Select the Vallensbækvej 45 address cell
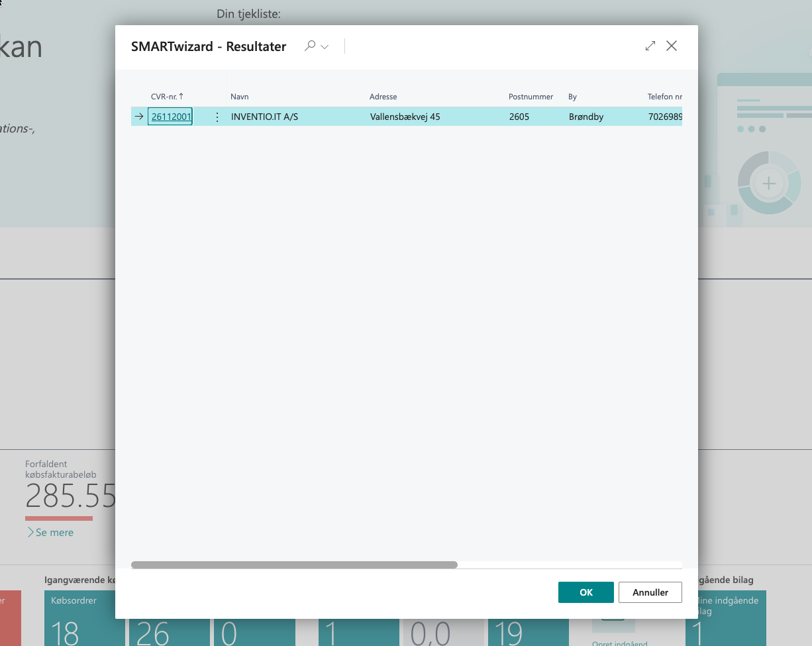The width and height of the screenshot is (812, 646). (405, 117)
